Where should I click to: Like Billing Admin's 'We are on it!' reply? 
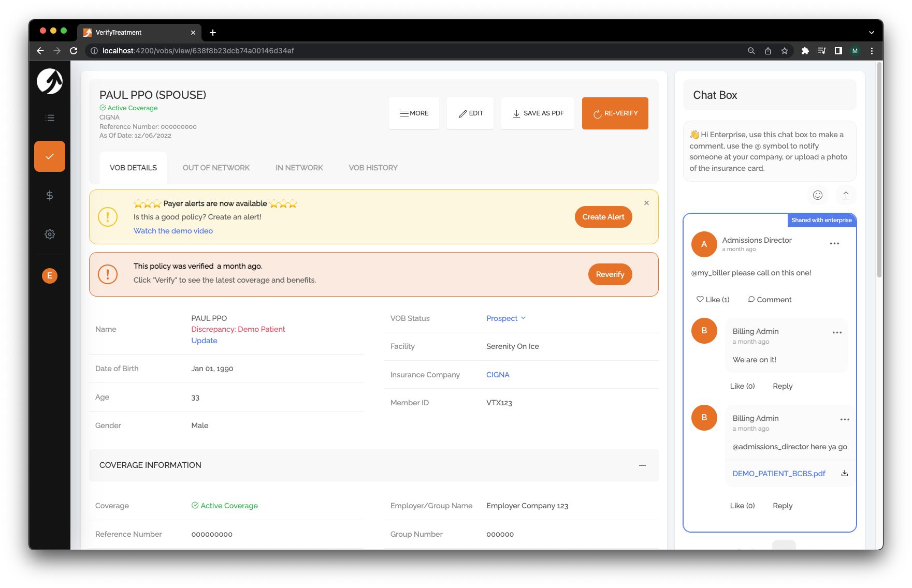(742, 386)
